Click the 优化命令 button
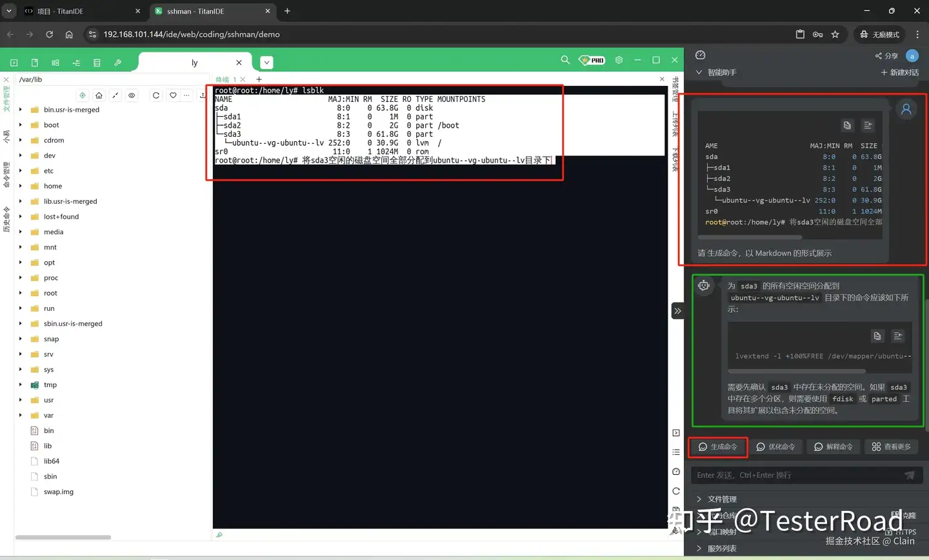Image resolution: width=929 pixels, height=560 pixels. point(775,446)
